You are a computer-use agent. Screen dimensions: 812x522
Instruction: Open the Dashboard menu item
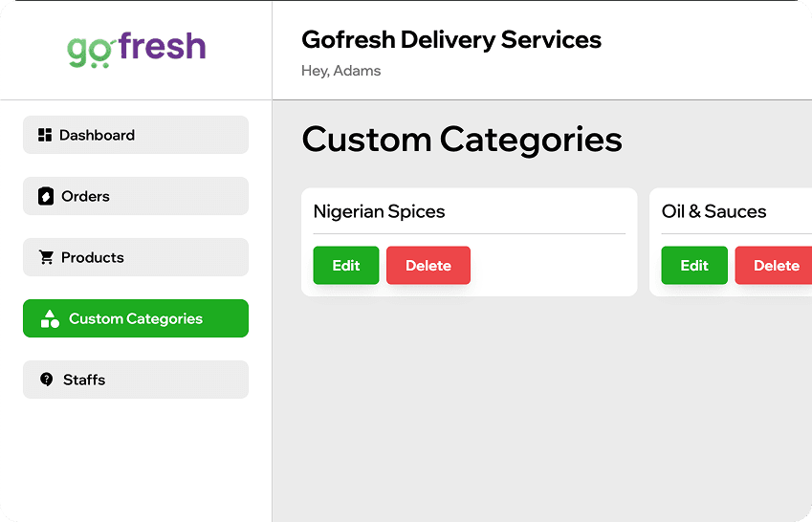tap(97, 135)
